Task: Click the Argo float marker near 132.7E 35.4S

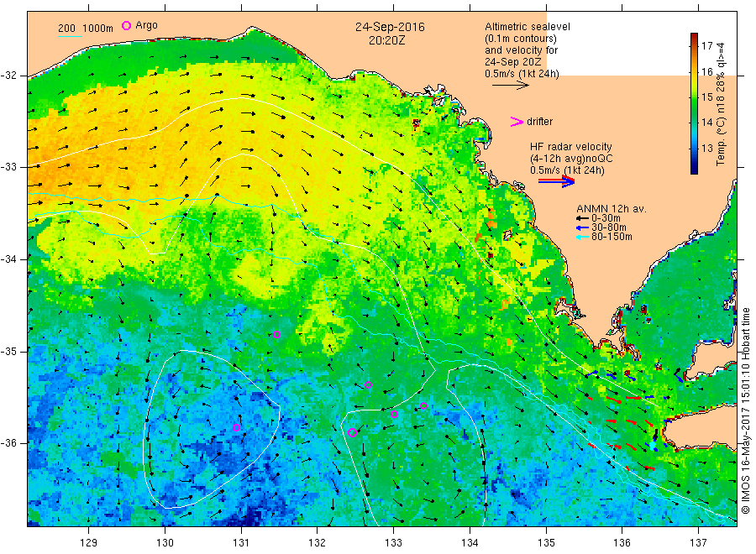Action: [369, 384]
